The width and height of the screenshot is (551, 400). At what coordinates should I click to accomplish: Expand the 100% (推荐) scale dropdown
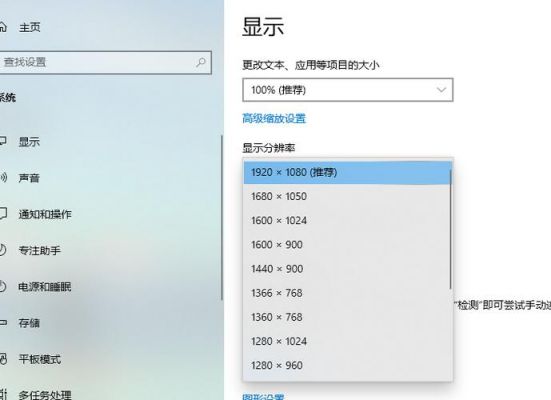(x=348, y=90)
